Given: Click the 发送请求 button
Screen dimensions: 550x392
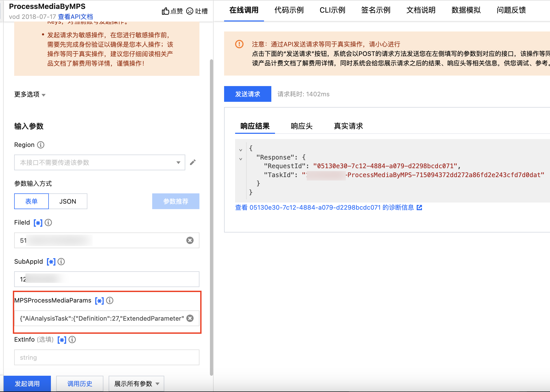Looking at the screenshot, I should 247,94.
